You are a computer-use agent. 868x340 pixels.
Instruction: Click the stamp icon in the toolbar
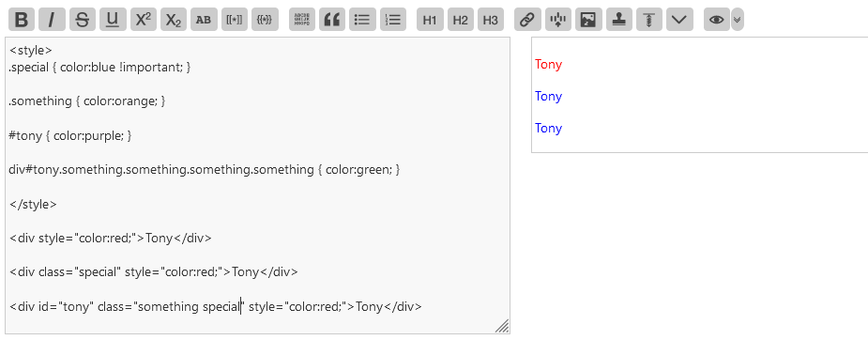(x=618, y=20)
